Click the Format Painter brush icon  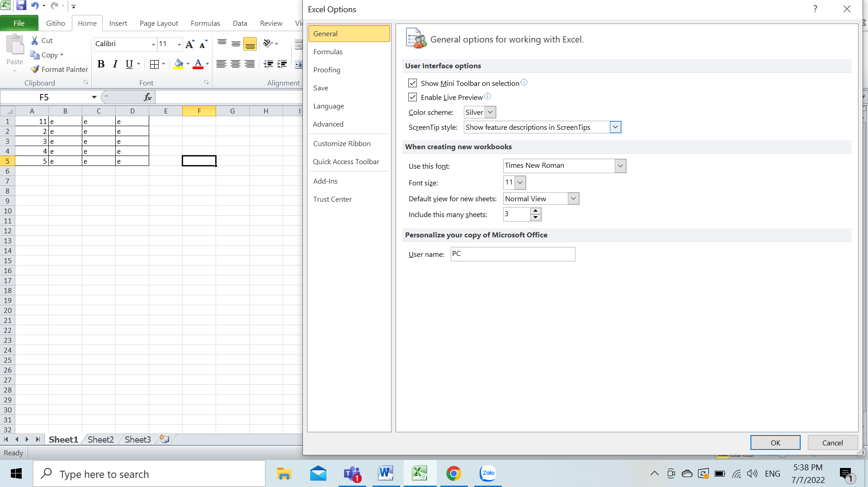[x=35, y=69]
